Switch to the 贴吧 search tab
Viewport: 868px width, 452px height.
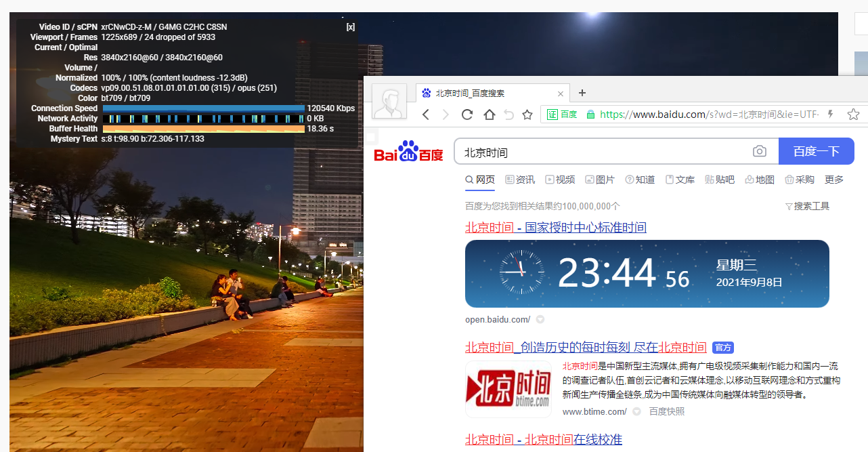(720, 180)
